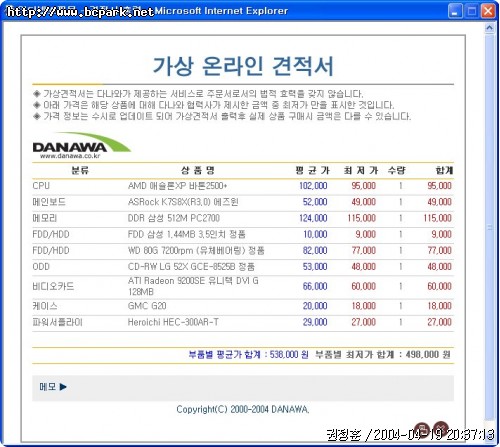Viewport: 500px width, 447px height.
Task: Maximize the Internet Explorer window
Action: pyautogui.click(x=472, y=11)
